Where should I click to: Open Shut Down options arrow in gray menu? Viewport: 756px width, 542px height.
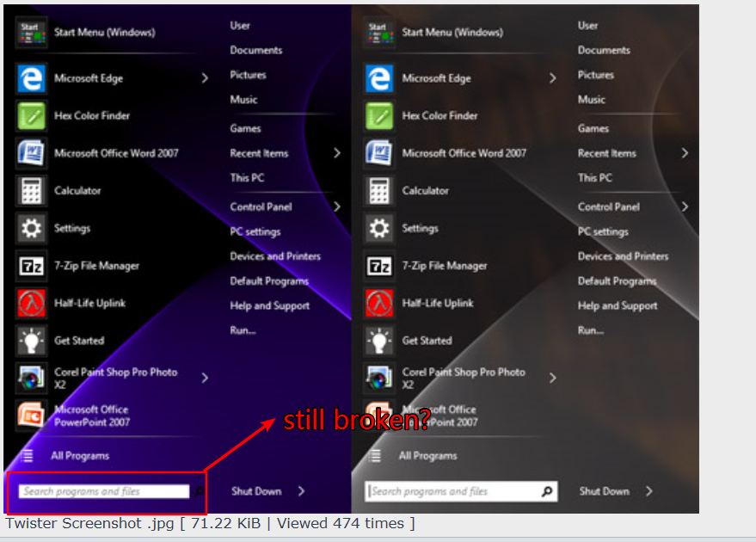click(x=649, y=491)
